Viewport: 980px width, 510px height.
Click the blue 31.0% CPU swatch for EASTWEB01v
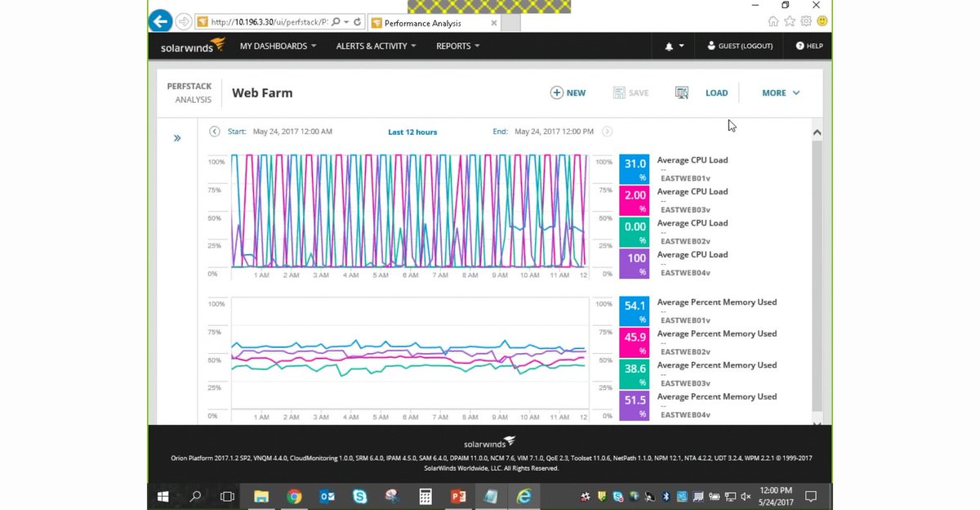click(x=635, y=169)
